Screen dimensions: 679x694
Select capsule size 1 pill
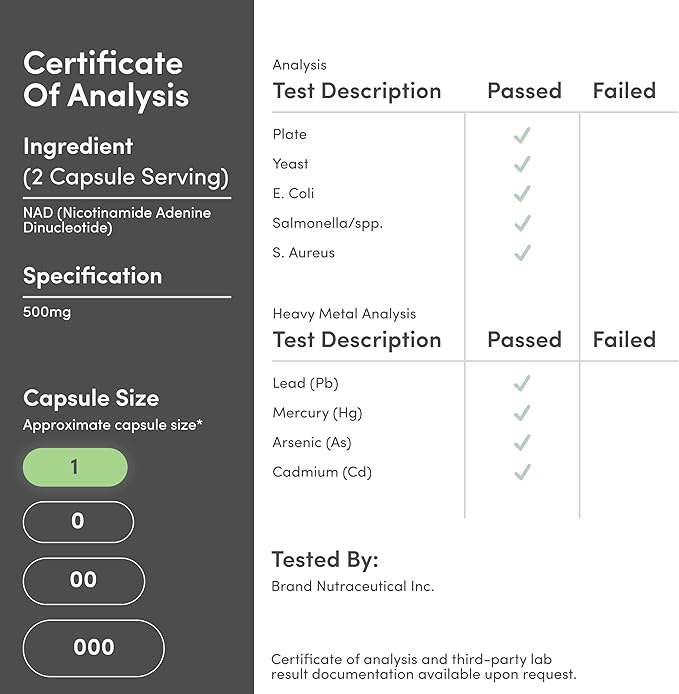click(75, 467)
